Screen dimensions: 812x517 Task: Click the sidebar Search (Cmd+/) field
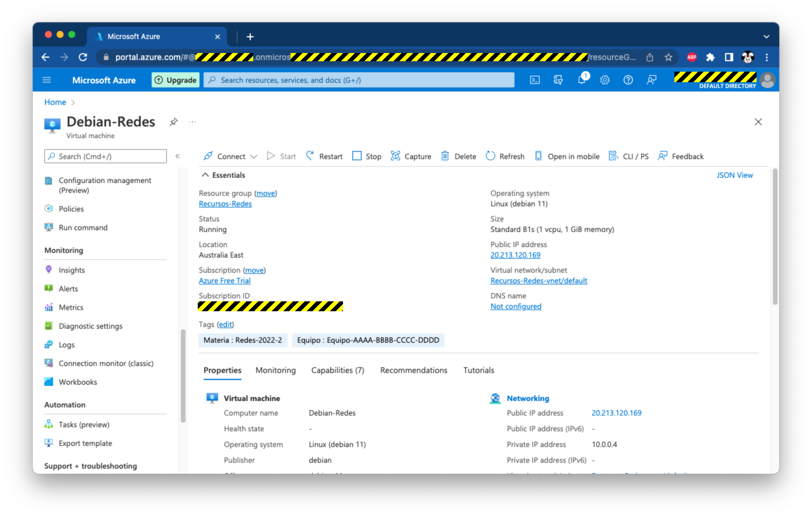click(x=106, y=156)
